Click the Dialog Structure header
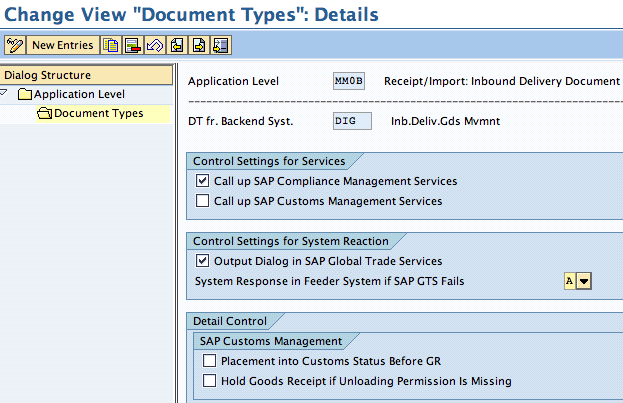The image size is (623, 403). [x=48, y=75]
